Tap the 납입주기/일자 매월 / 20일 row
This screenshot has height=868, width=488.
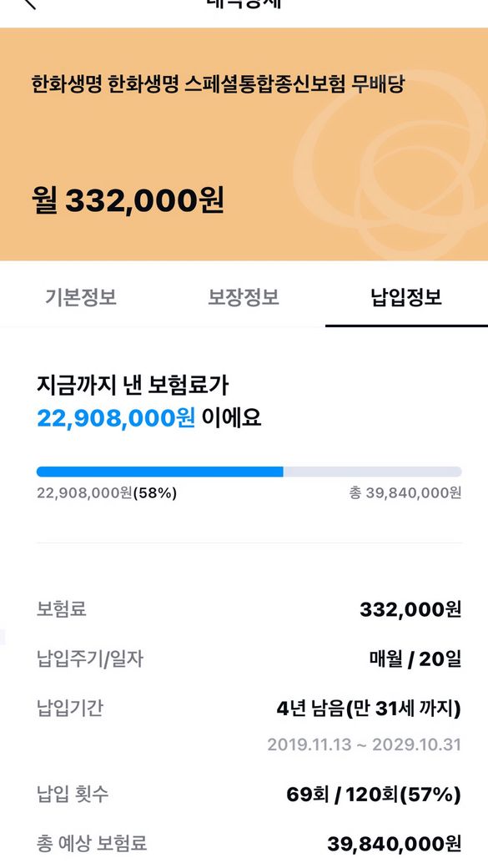(249, 659)
